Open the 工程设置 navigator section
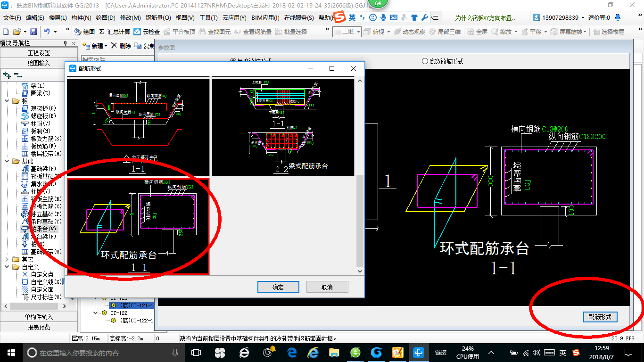The height and width of the screenshot is (362, 644). coord(39,53)
